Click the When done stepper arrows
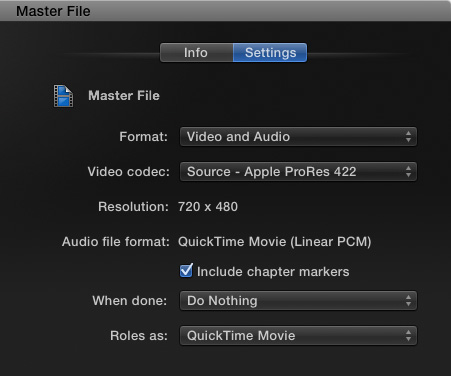Viewport: 451px width, 376px height. tap(408, 301)
